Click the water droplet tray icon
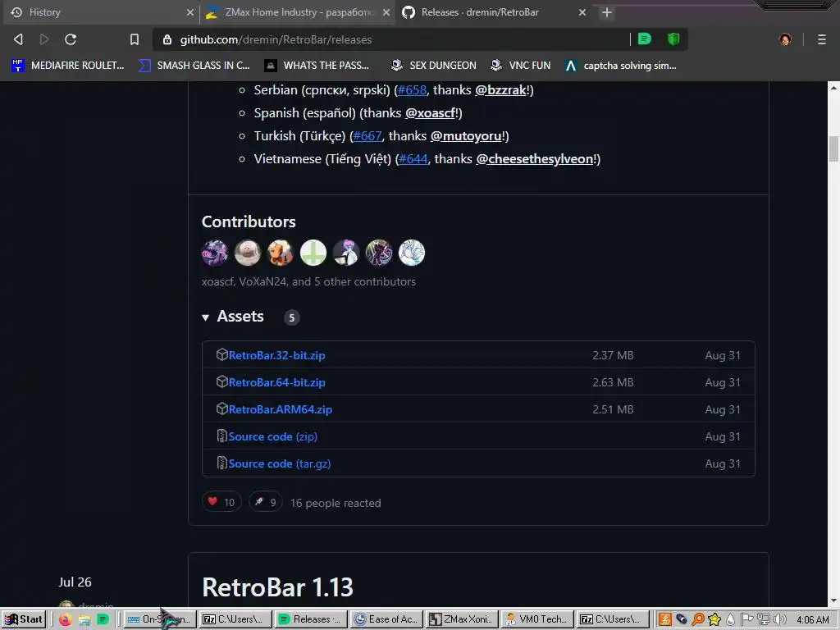 click(x=730, y=619)
